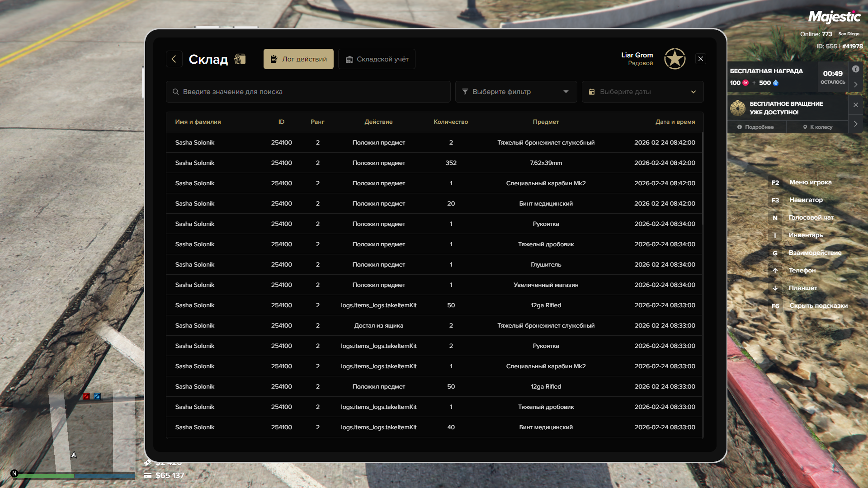
Task: Click the star faction emblem icon
Action: click(675, 59)
